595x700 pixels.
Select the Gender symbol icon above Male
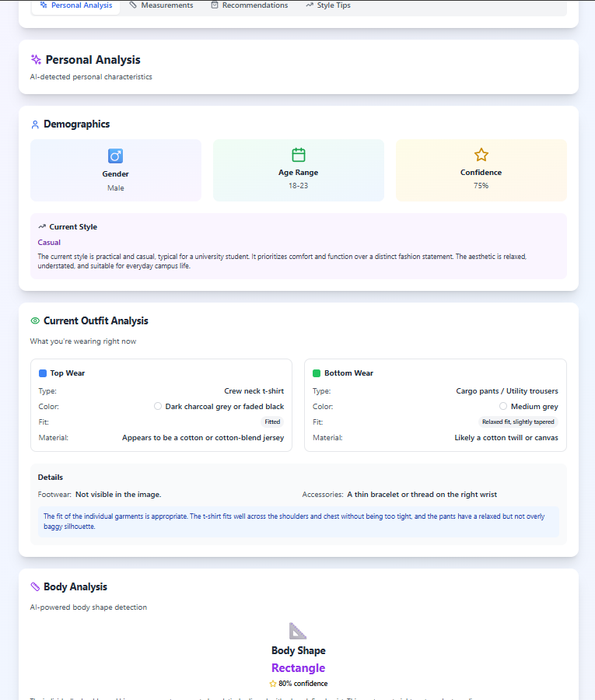(115, 156)
